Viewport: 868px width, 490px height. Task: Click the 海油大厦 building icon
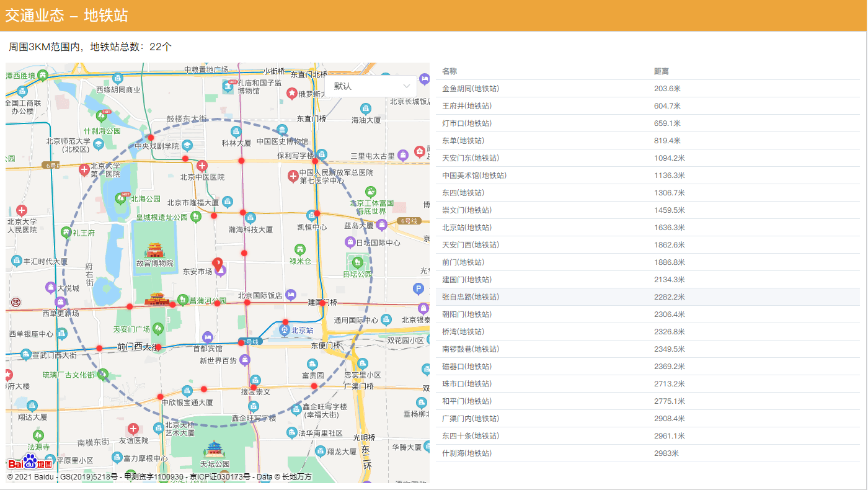tap(366, 109)
